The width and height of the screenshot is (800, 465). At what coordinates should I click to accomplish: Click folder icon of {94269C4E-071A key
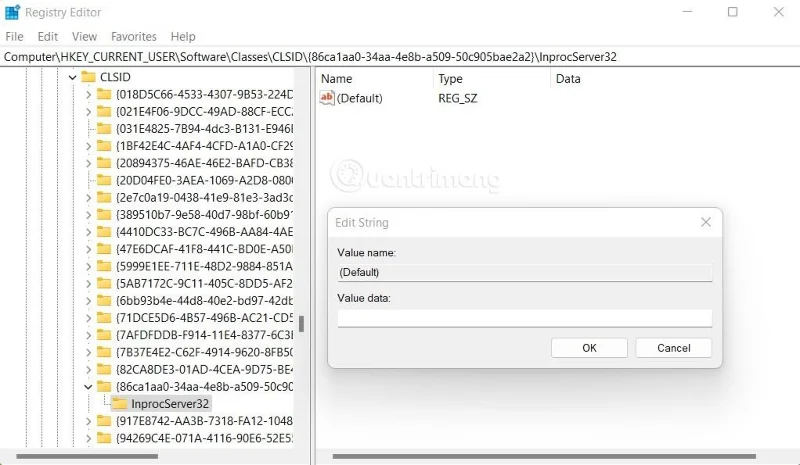click(104, 438)
